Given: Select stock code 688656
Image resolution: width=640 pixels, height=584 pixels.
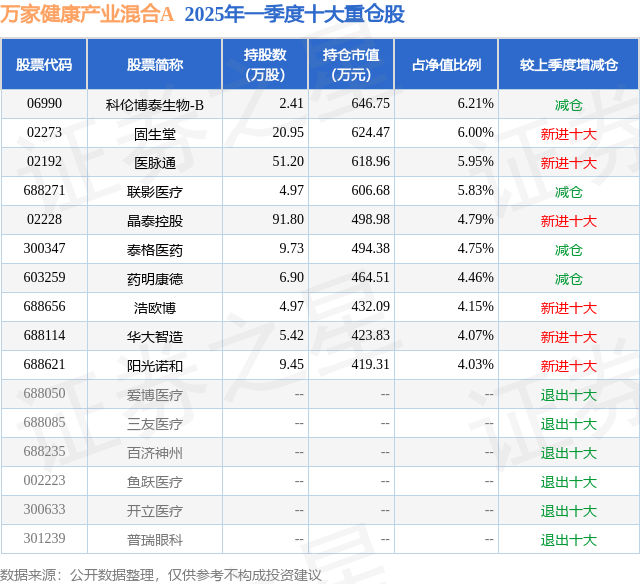Looking at the screenshot, I should click(44, 306).
